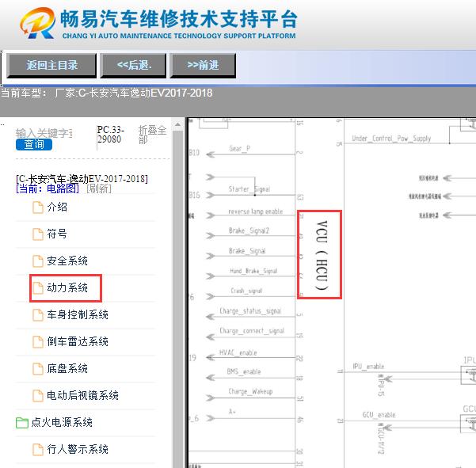Click the Starter_Signal label
This screenshot has height=468, width=476.
coord(249,189)
